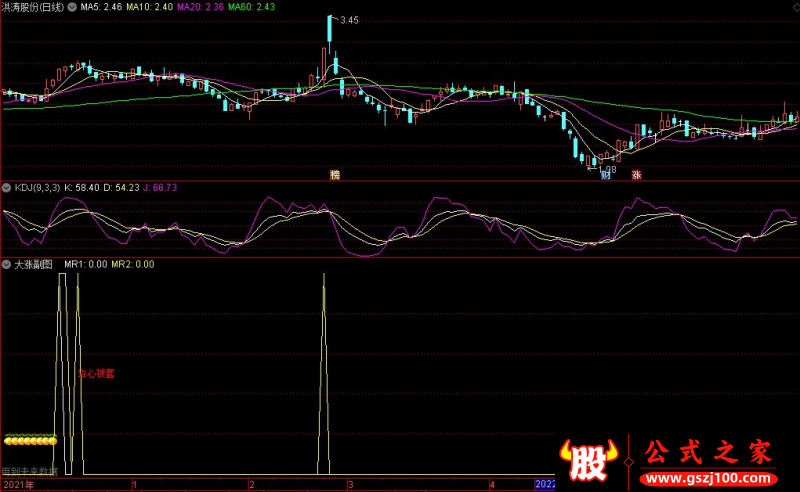Viewport: 800px width, 492px height.
Task: Select the 洪涛股份(日线) chart title
Action: [x=33, y=7]
